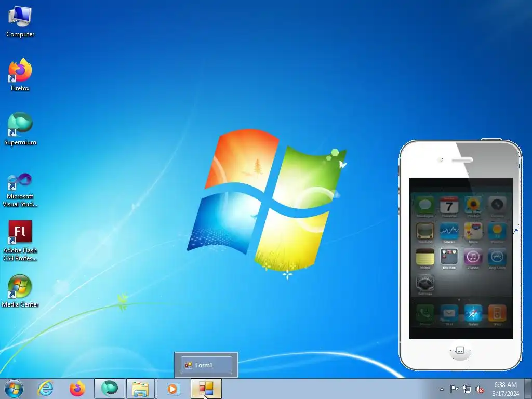Tap the Messages app on the iPhone
This screenshot has width=532, height=399.
click(x=425, y=206)
